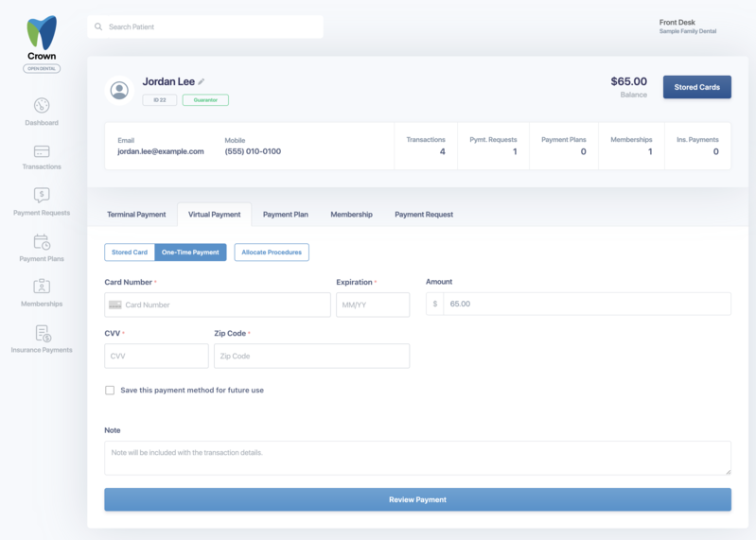This screenshot has width=756, height=540.
Task: Open the Payment Requests sidebar icon
Action: [42, 195]
